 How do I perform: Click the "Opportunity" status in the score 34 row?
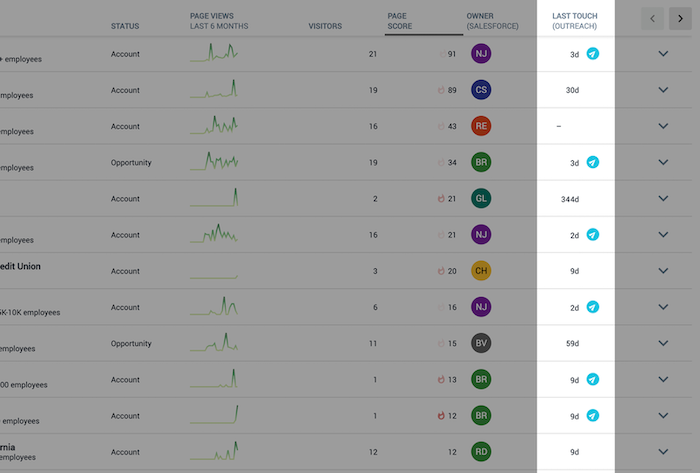coord(131,162)
